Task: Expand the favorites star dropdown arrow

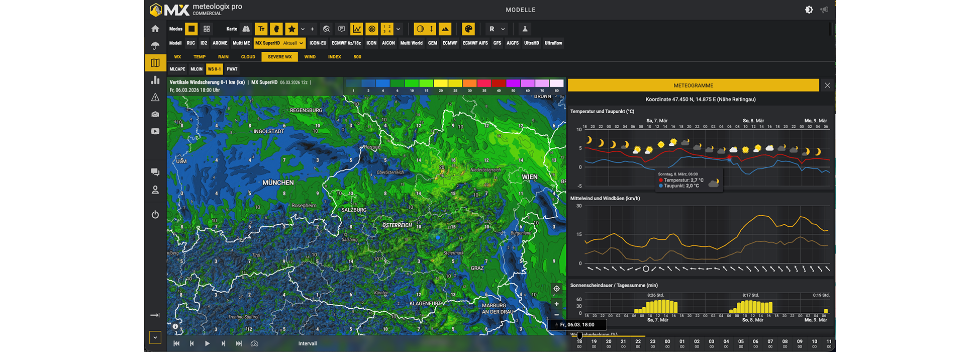Action: (x=303, y=29)
